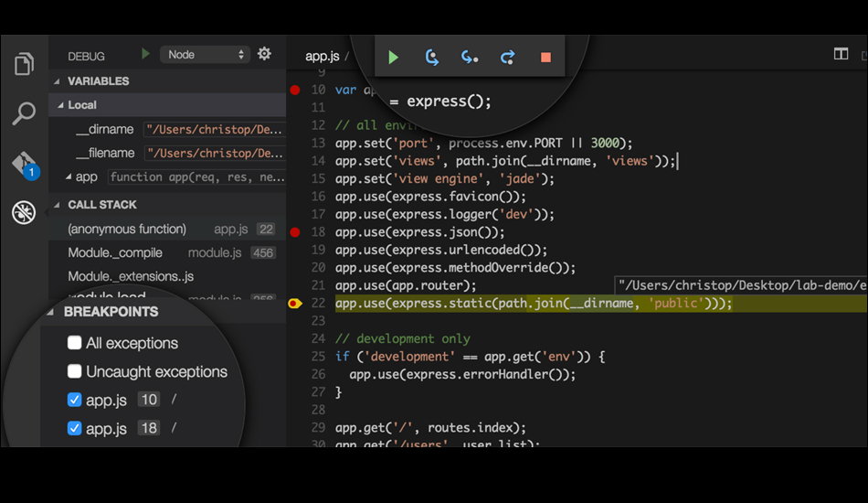Continue execution in debug toolbar
The image size is (868, 503).
pos(393,57)
